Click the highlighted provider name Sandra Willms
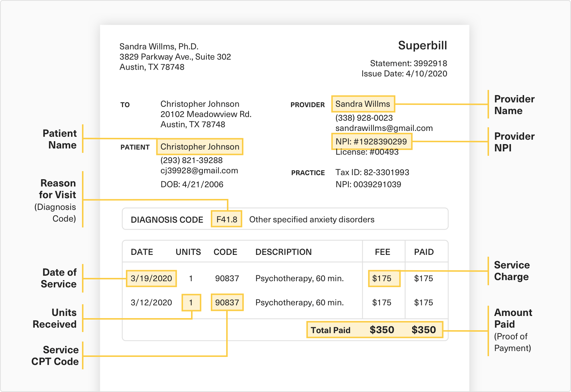The height and width of the screenshot is (392, 571). (363, 104)
